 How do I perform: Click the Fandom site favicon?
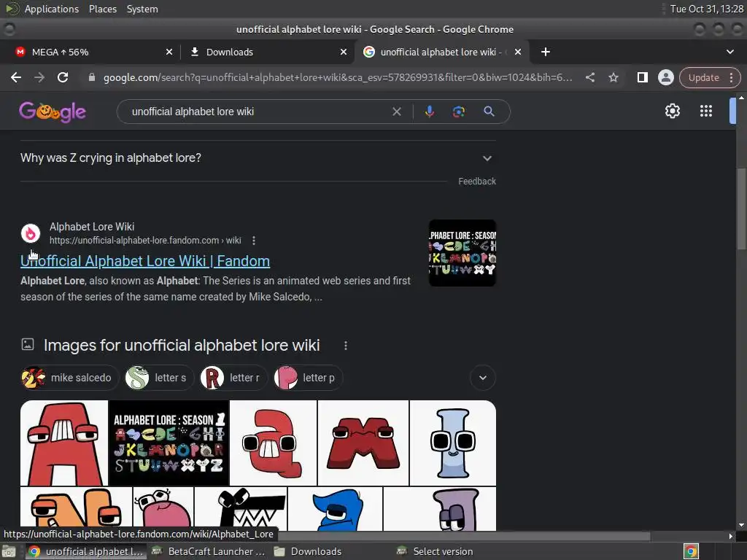point(31,233)
